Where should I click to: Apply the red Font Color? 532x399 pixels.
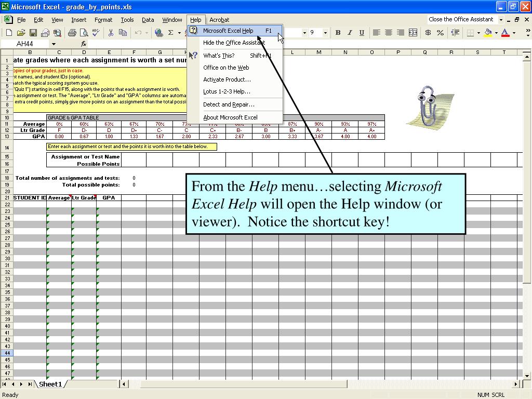pyautogui.click(x=505, y=33)
